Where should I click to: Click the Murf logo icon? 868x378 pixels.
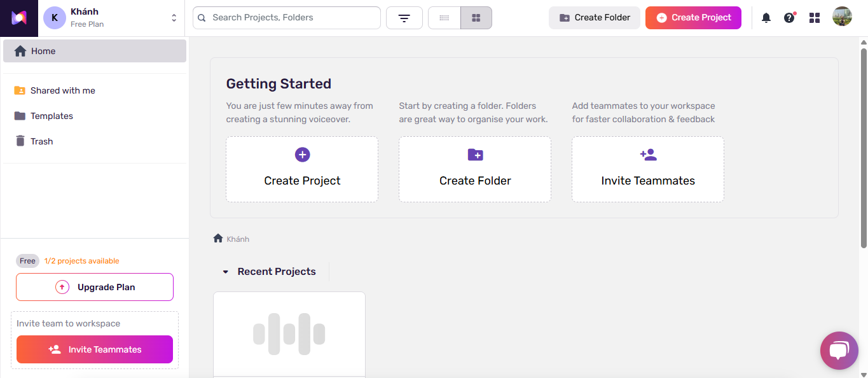tap(19, 18)
